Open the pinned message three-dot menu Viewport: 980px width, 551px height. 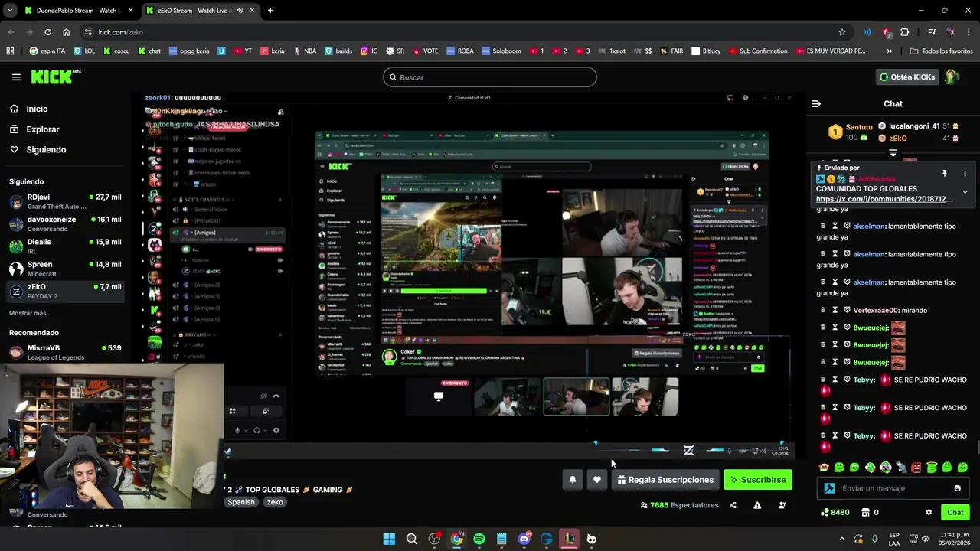[965, 174]
